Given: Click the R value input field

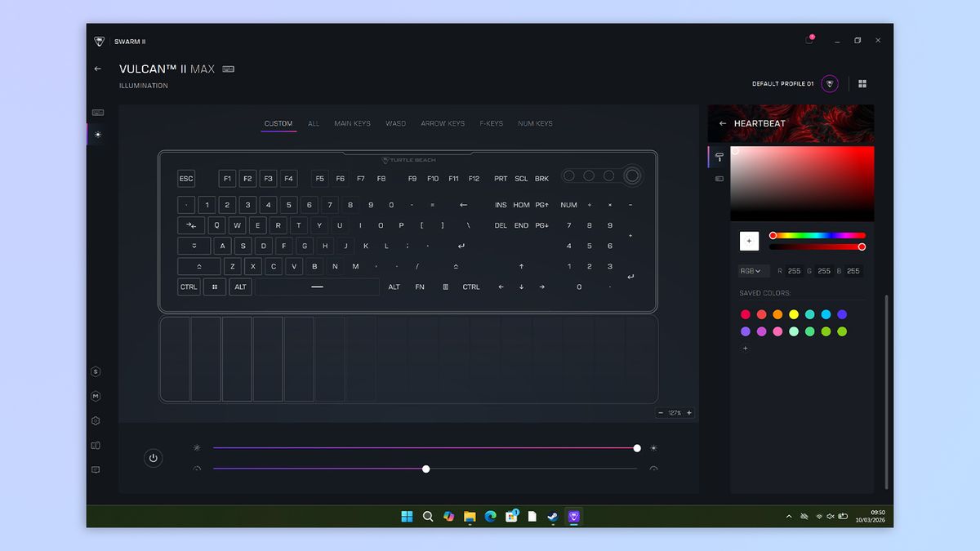Looking at the screenshot, I should point(794,271).
